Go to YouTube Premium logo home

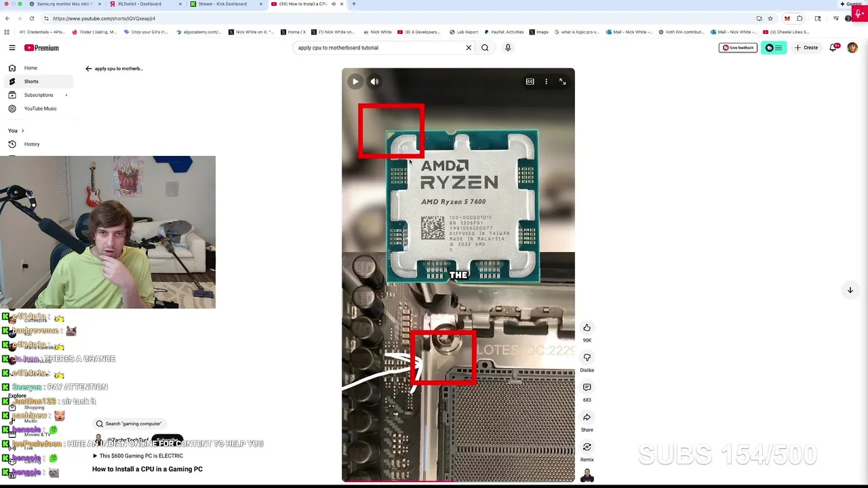pyautogui.click(x=41, y=47)
